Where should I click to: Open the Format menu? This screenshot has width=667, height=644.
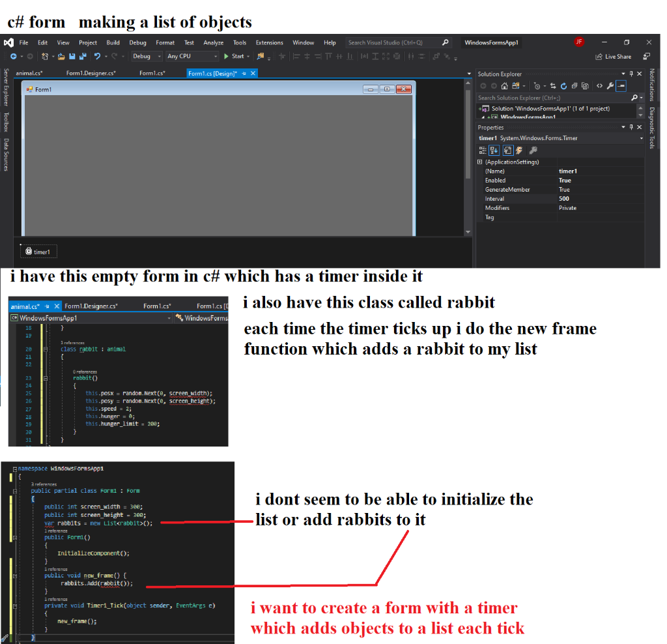tap(165, 42)
